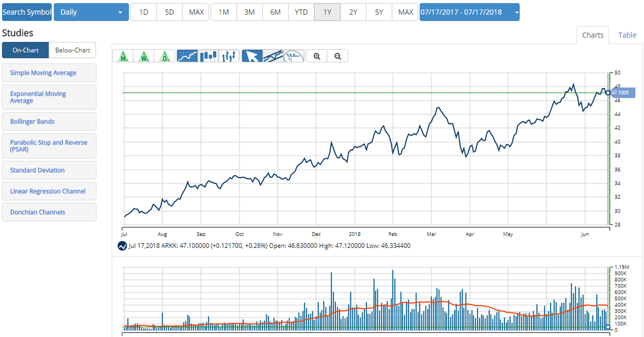Toggle studies to Below-Chart

click(x=72, y=50)
